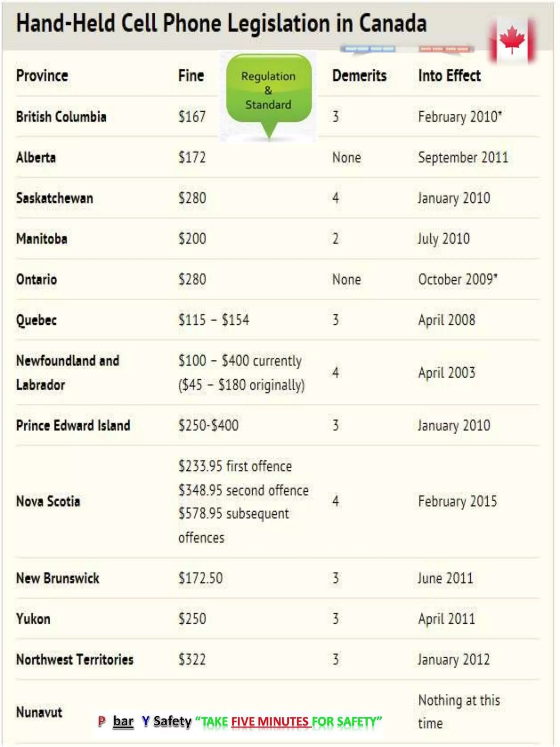Click Nova Scotia's February 2015 date

click(457, 501)
